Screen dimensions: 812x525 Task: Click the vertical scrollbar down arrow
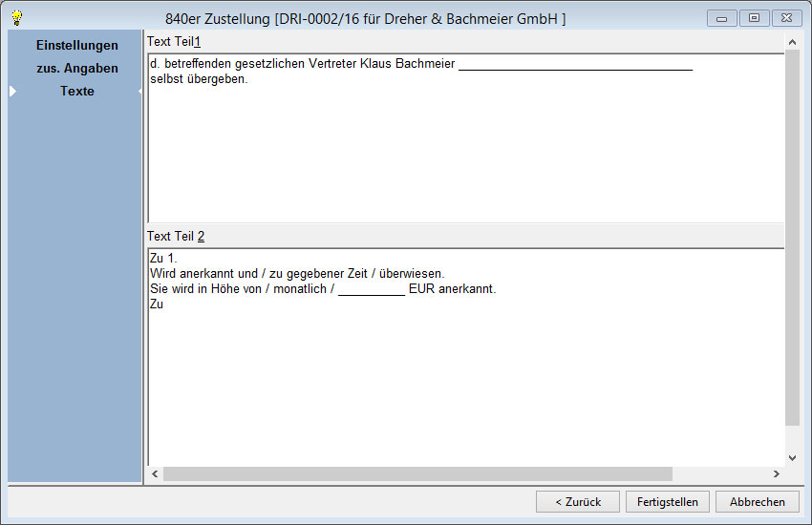coord(791,458)
